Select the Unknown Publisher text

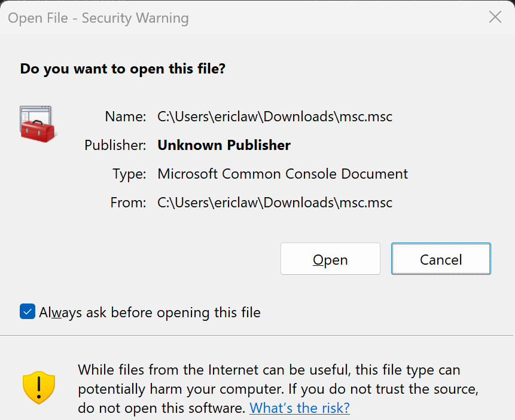(x=224, y=145)
